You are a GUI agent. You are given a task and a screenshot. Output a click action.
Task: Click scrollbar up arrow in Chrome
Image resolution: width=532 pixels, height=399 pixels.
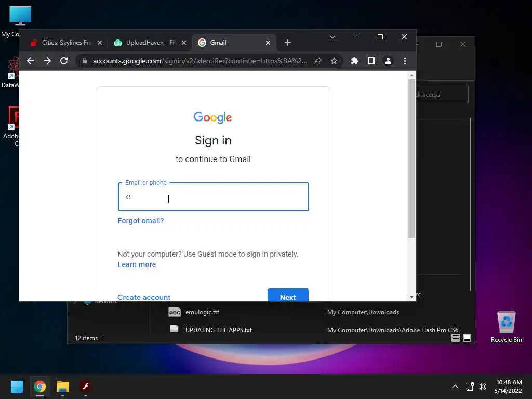coord(411,75)
